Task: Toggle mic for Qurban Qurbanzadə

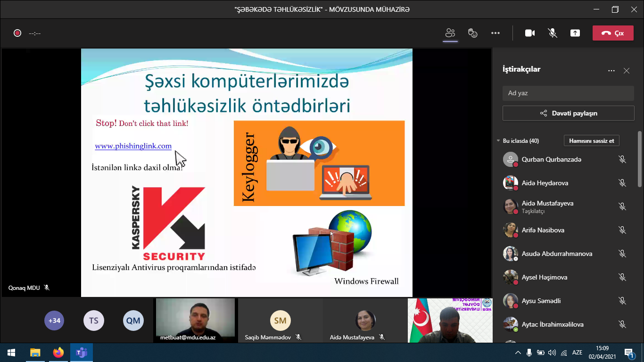Action: 622,159
